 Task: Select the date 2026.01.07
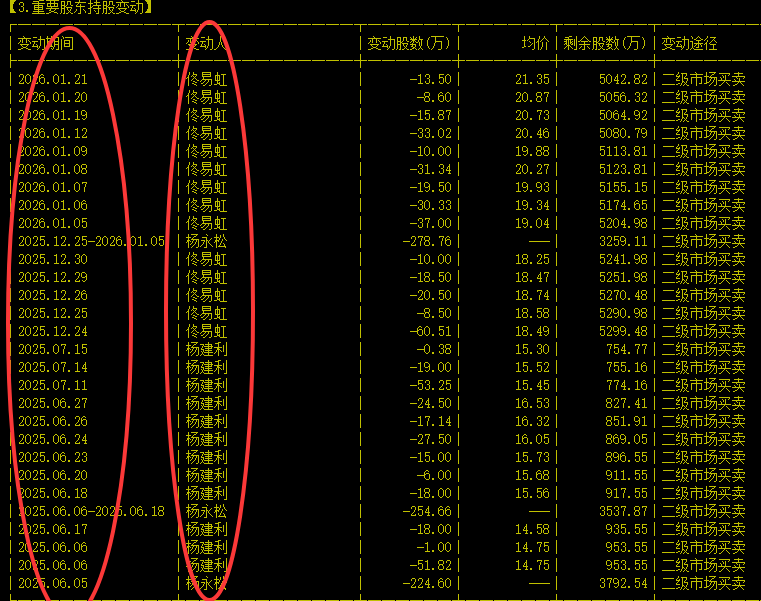[53, 187]
